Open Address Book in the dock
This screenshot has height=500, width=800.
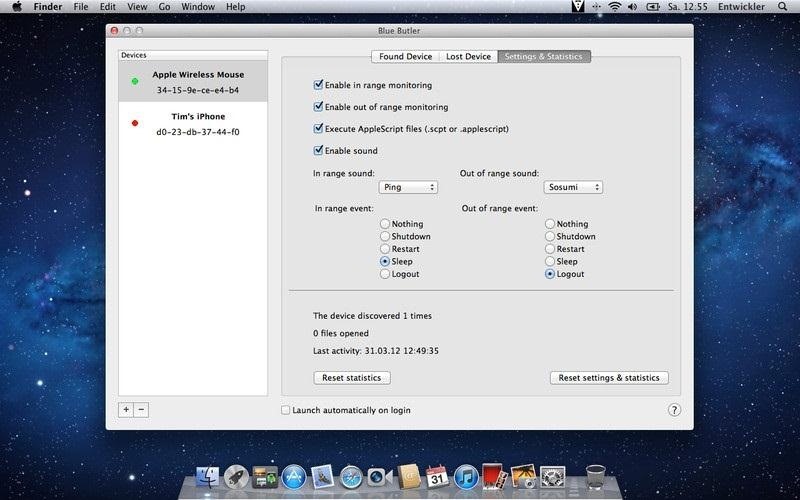pyautogui.click(x=409, y=478)
